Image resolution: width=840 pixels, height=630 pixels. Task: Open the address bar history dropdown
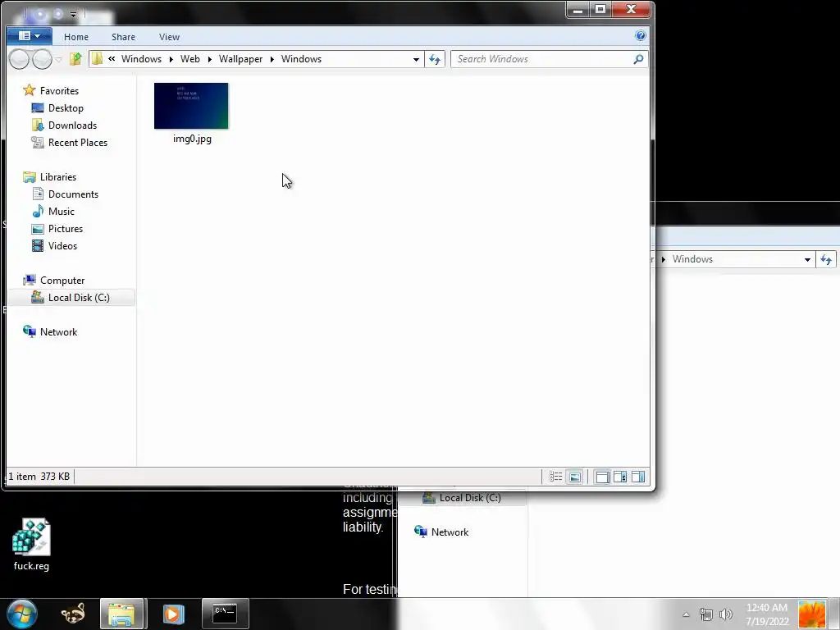pyautogui.click(x=416, y=59)
